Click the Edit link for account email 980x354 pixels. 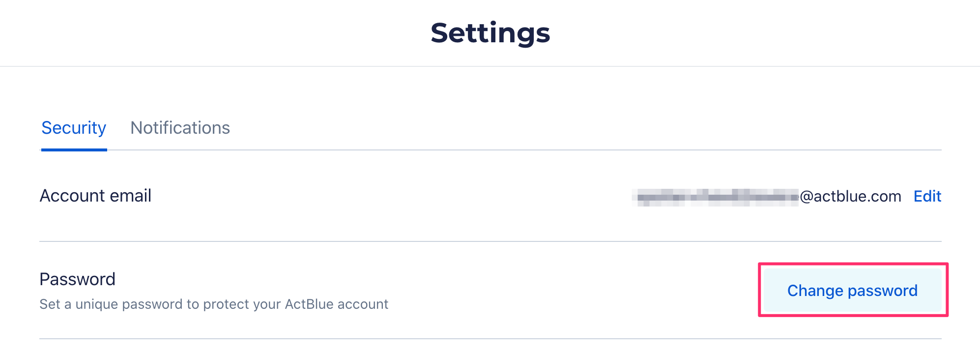point(927,196)
